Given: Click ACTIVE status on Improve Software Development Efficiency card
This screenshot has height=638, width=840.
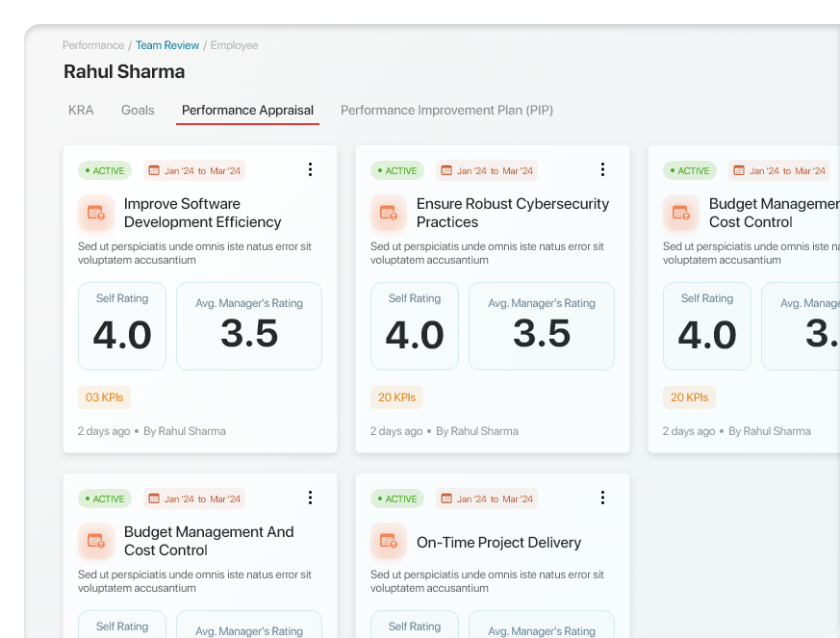Looking at the screenshot, I should pos(105,171).
